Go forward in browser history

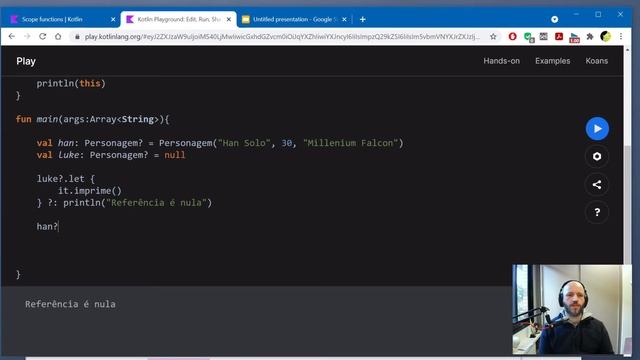(x=27, y=36)
